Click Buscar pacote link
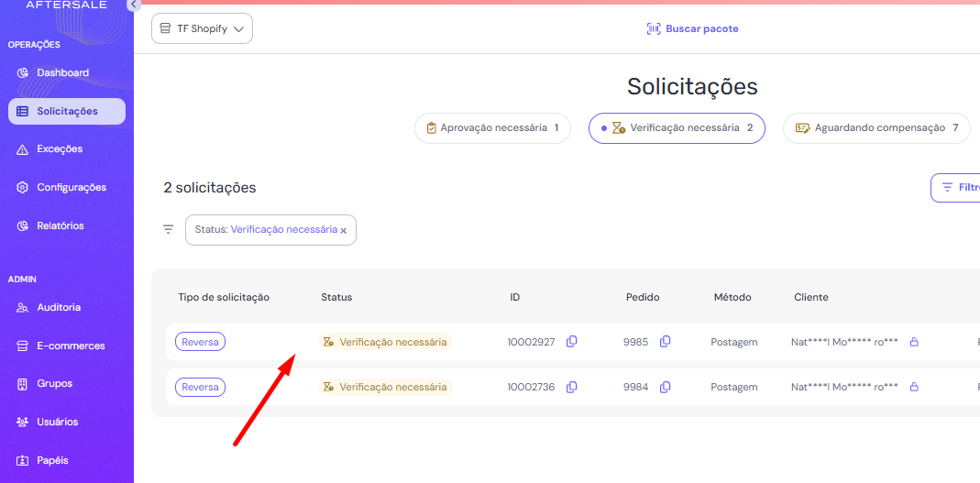Screen dimensions: 980x483 [692, 28]
